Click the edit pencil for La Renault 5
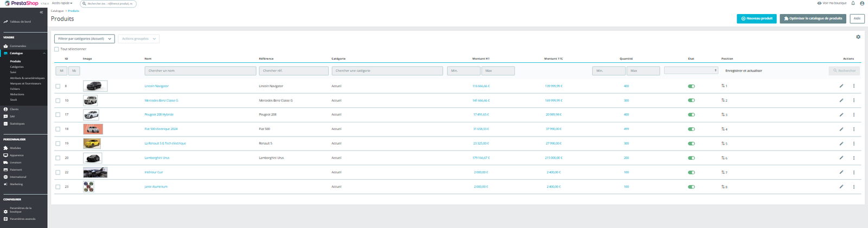 click(841, 144)
